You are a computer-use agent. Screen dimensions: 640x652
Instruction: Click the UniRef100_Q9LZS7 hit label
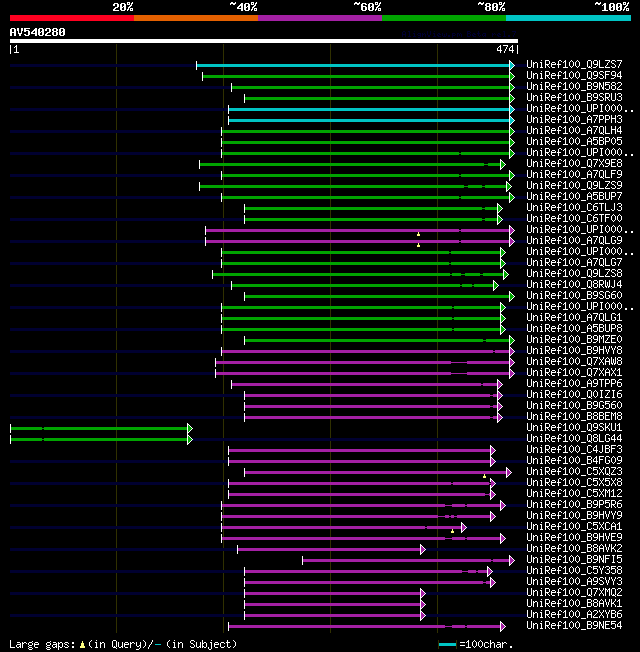pyautogui.click(x=574, y=64)
